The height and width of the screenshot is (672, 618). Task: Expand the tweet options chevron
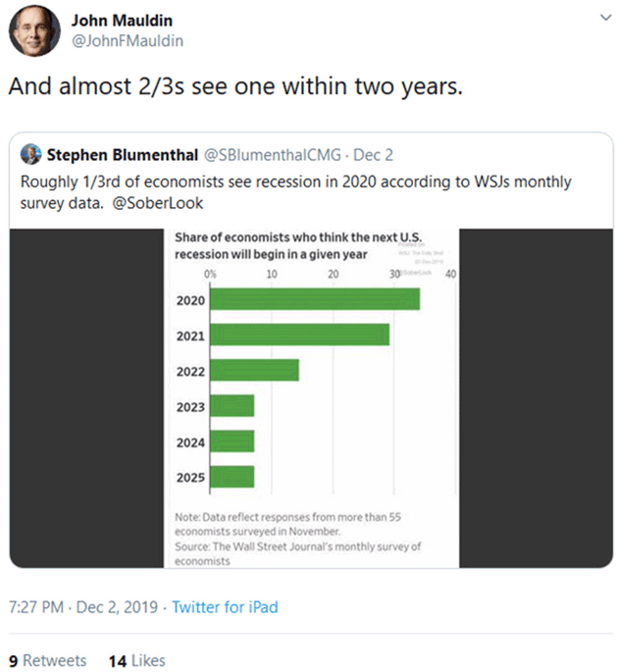click(605, 18)
